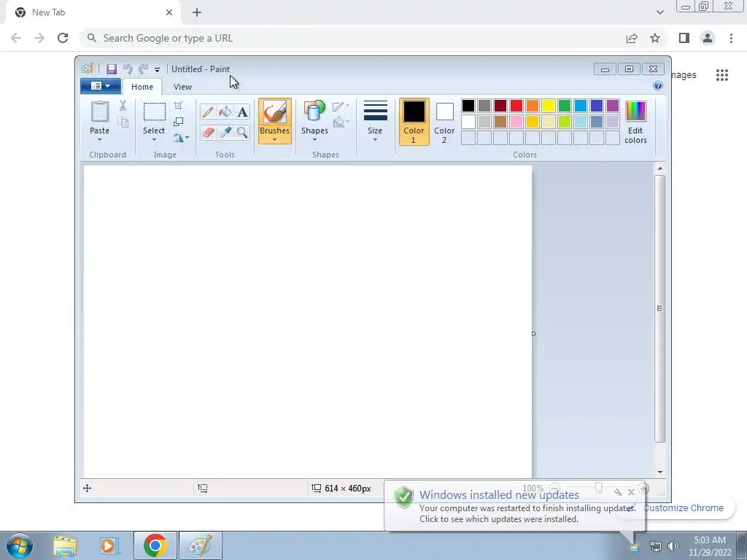747x560 pixels.
Task: Select the Color 2 background button
Action: click(x=444, y=122)
